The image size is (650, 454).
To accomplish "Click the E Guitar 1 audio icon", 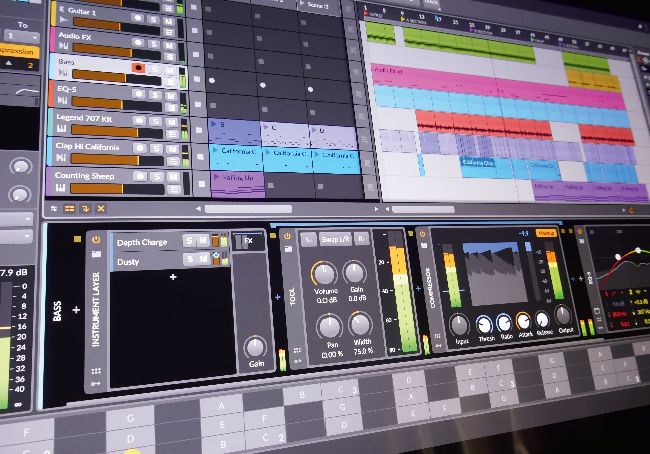I will pos(63,19).
